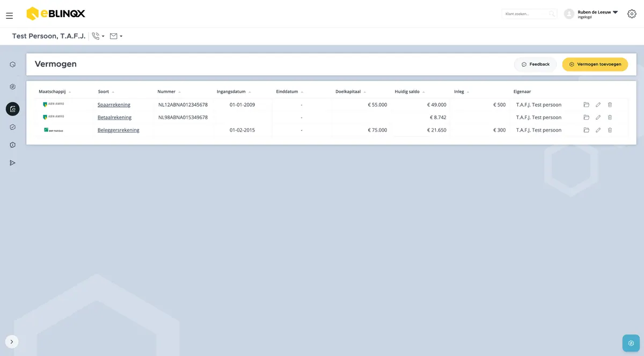Viewport: 644px width, 356px height.
Task: Open the folder for Spaarrekening row
Action: 586,105
